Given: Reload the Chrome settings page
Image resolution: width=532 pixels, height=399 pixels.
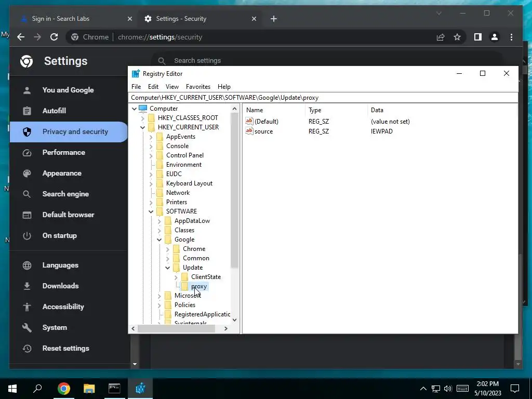Looking at the screenshot, I should [54, 37].
